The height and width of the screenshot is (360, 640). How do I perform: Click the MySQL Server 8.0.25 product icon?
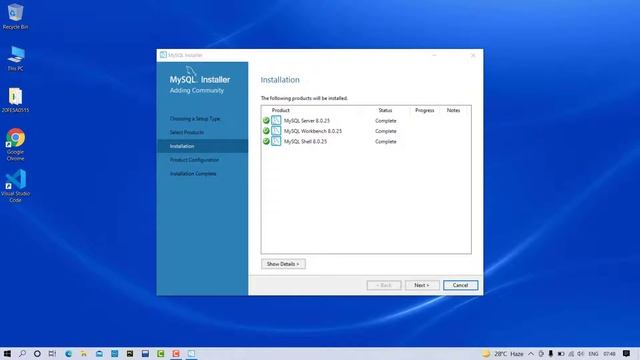pos(276,120)
